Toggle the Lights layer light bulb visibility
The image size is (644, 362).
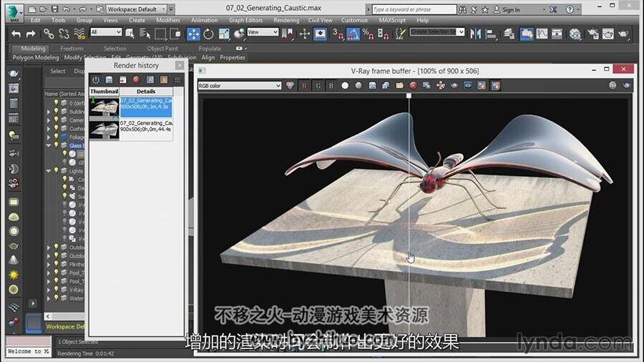click(57, 170)
